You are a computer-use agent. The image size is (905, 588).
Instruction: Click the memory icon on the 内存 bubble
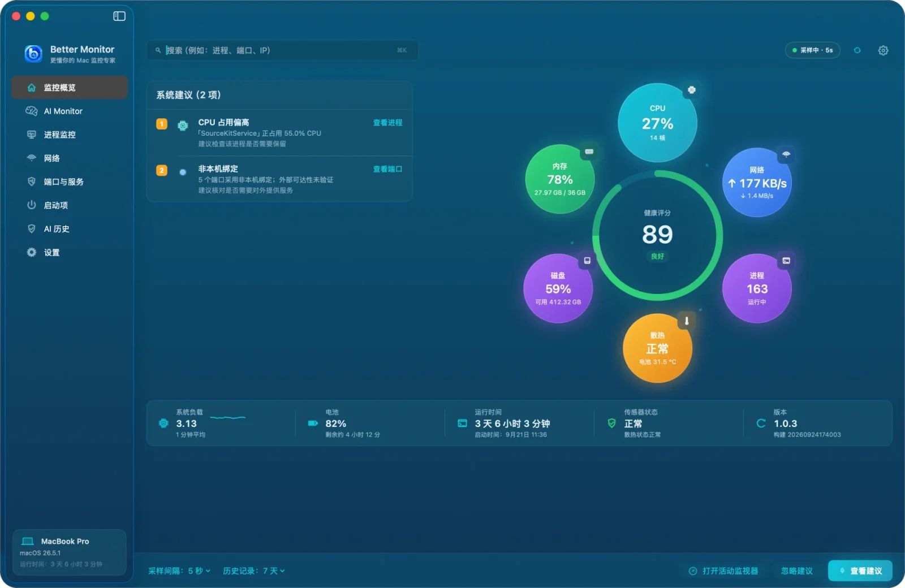click(x=589, y=152)
